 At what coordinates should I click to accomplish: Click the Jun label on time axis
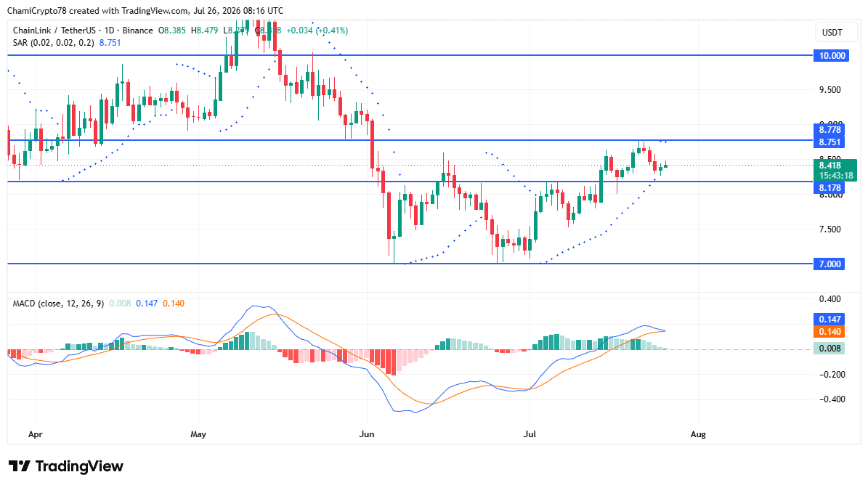(x=367, y=434)
